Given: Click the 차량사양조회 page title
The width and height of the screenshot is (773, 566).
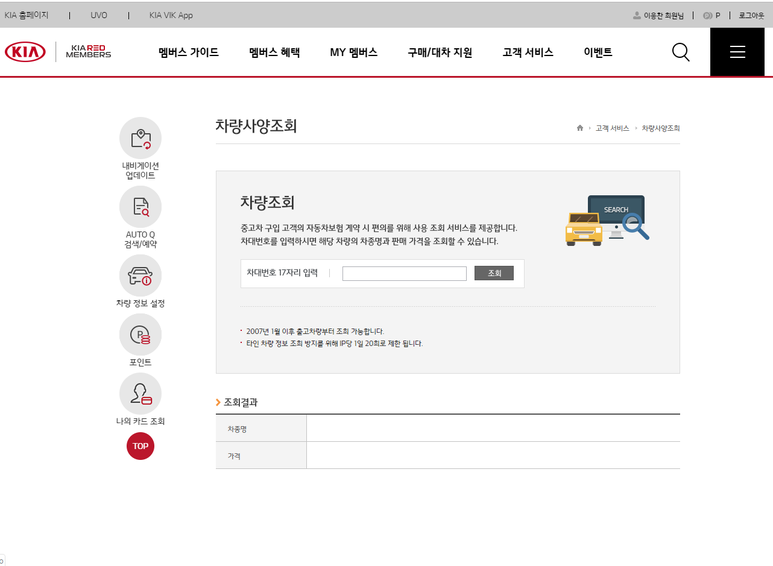Looking at the screenshot, I should [x=256, y=126].
